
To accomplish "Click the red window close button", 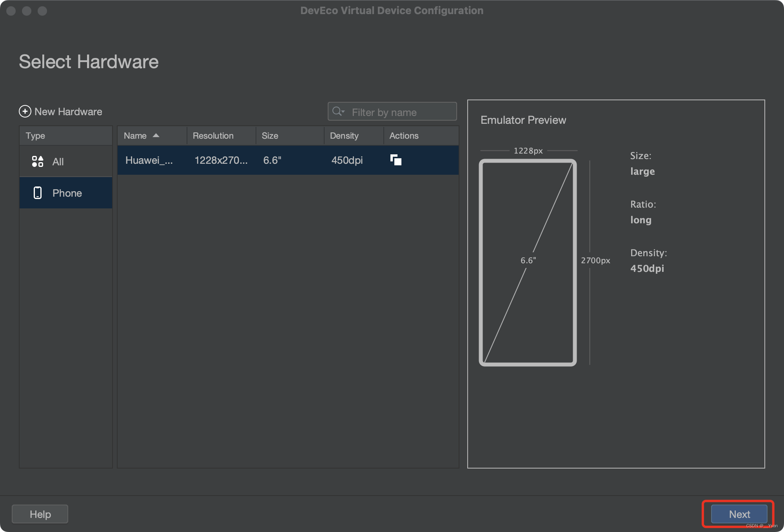I will click(11, 11).
